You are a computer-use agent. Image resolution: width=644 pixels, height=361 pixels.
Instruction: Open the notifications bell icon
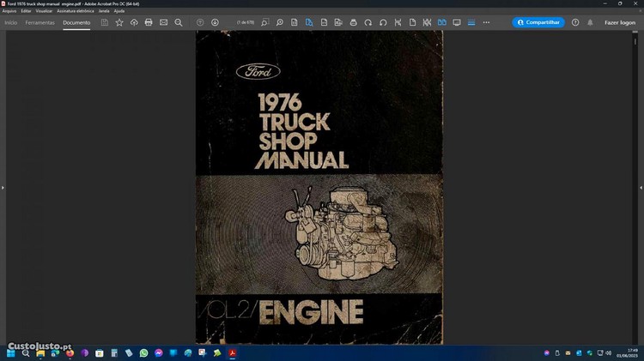tap(590, 22)
